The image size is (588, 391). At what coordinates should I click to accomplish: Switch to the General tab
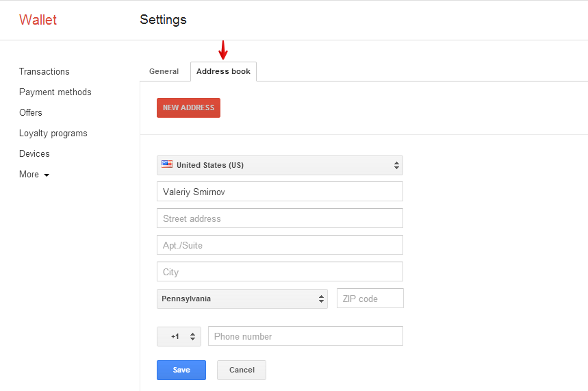[164, 71]
